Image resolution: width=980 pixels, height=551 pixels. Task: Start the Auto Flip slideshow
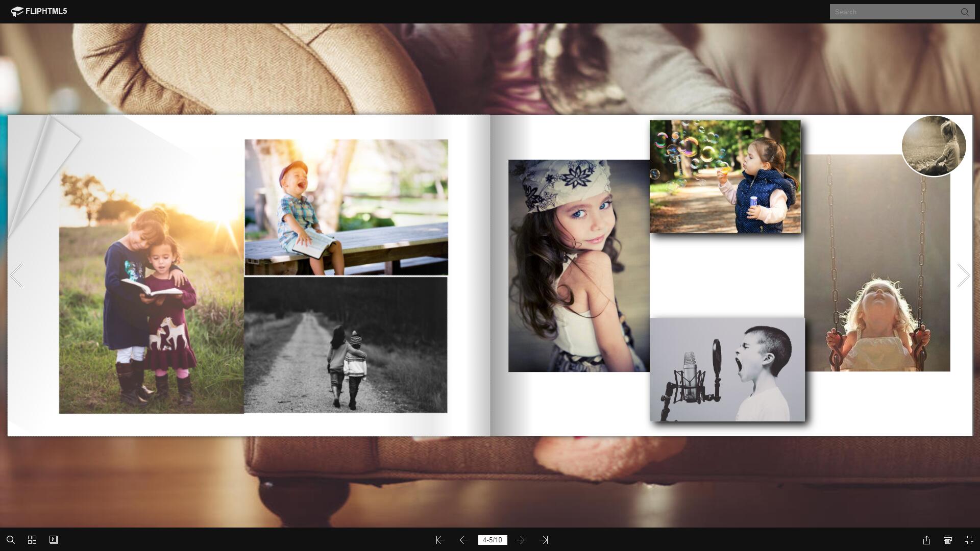pyautogui.click(x=53, y=540)
